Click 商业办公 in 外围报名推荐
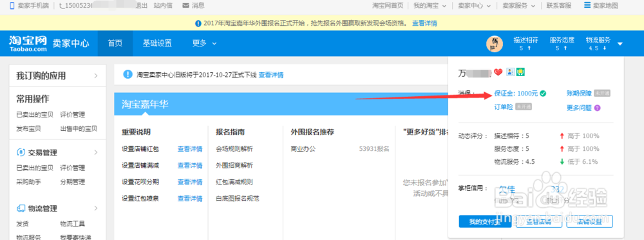Viewport: 644px width, 240px height. point(303,149)
